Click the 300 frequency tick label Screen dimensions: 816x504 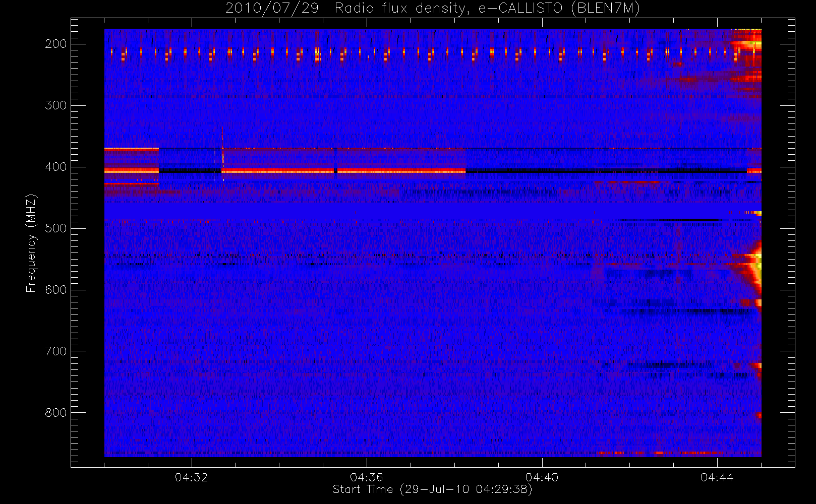(x=55, y=105)
